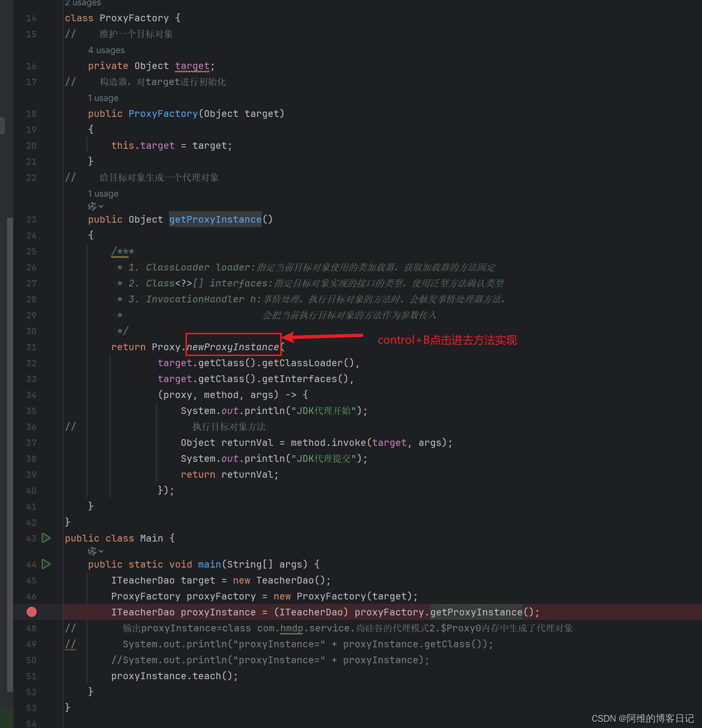Click "ClassLoader" in the doc comment

(x=178, y=267)
